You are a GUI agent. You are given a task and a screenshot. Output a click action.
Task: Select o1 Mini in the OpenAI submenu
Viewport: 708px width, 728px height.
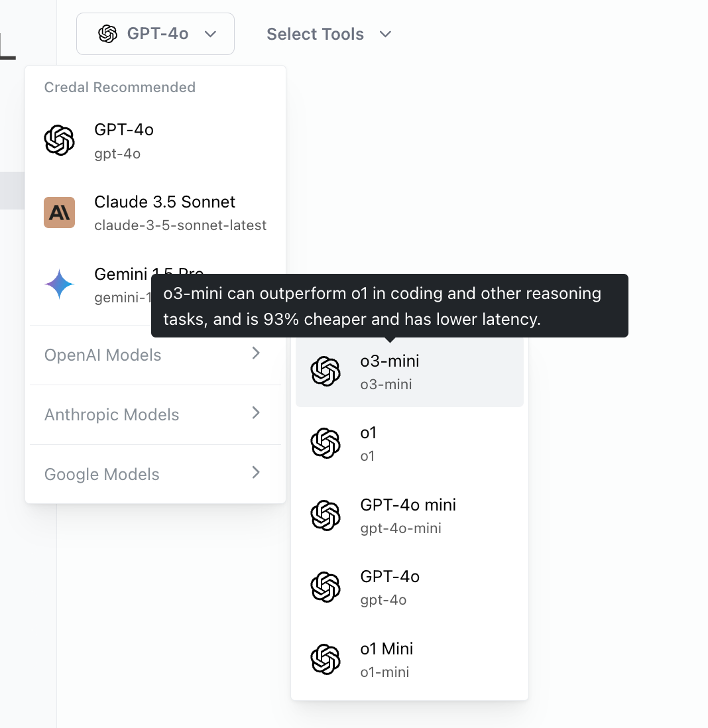click(x=410, y=660)
